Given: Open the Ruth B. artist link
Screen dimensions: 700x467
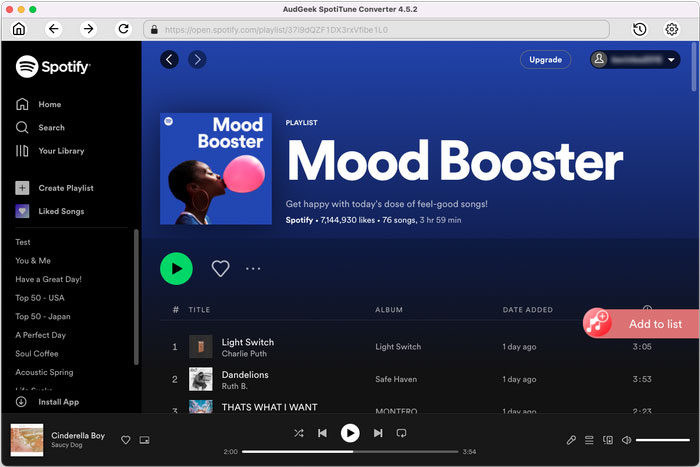Looking at the screenshot, I should (234, 386).
